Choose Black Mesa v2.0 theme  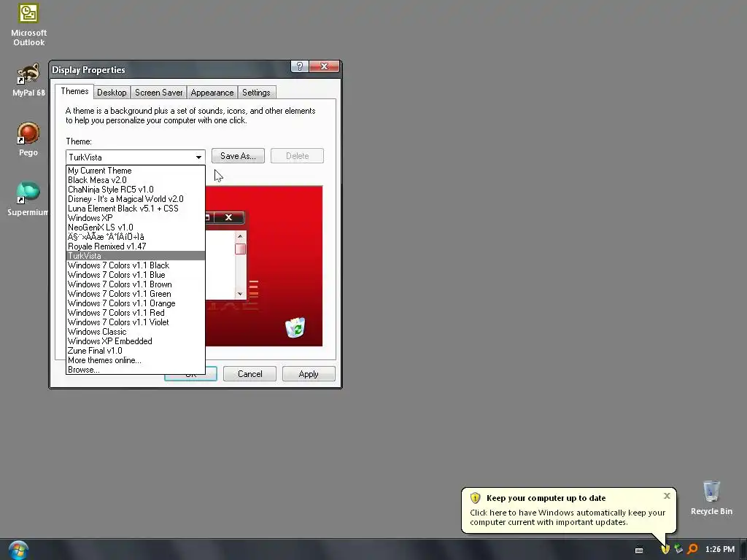(x=135, y=180)
